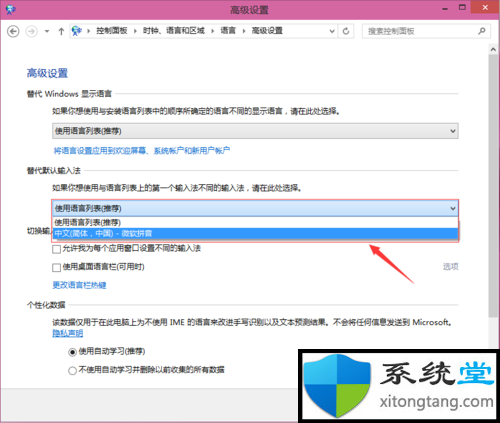
Task: Choose 中文(简体，中国) - 微软拼音 from list
Action: click(x=255, y=233)
